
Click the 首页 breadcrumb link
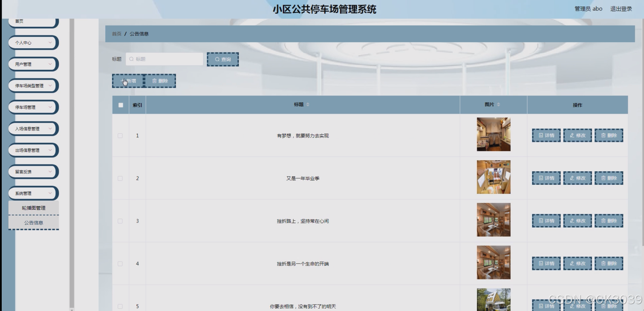click(117, 34)
